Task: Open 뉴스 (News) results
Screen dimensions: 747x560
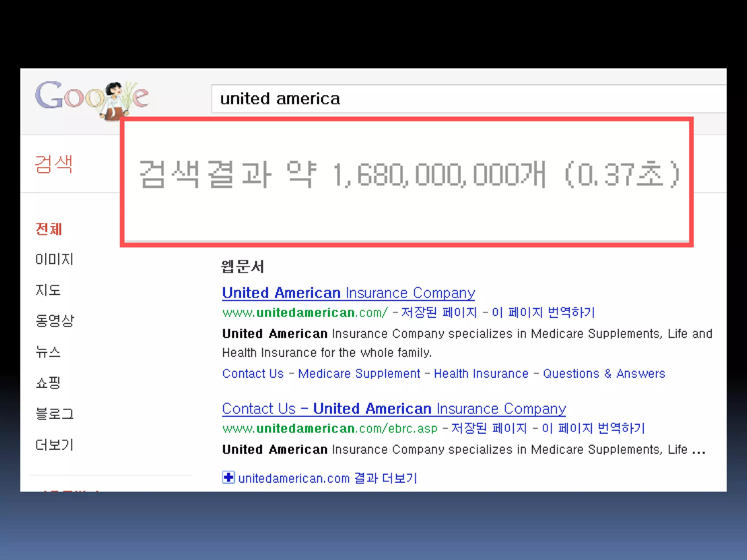Action: (x=48, y=352)
